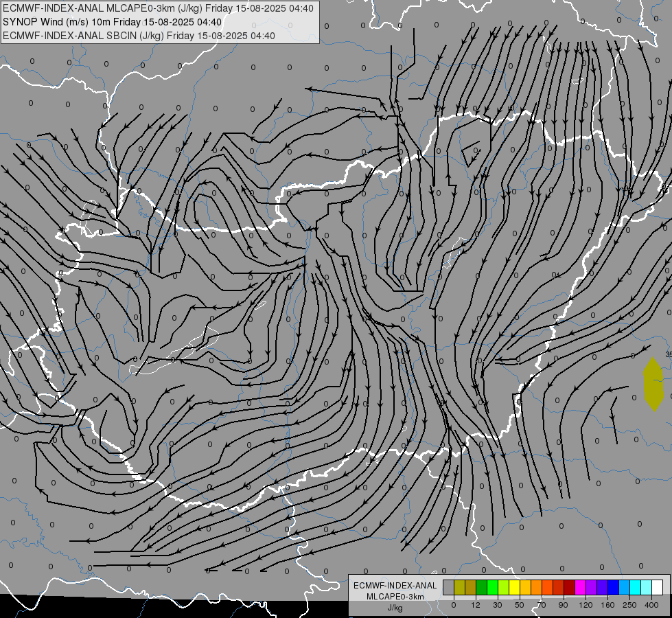
Task: Click the dark maroon legend swatch
Action: [570, 587]
